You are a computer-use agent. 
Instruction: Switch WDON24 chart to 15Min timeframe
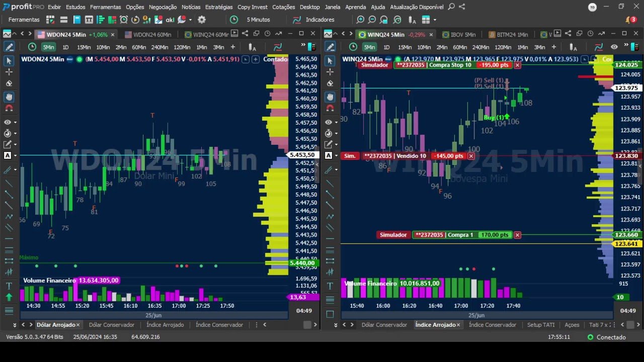click(x=84, y=47)
